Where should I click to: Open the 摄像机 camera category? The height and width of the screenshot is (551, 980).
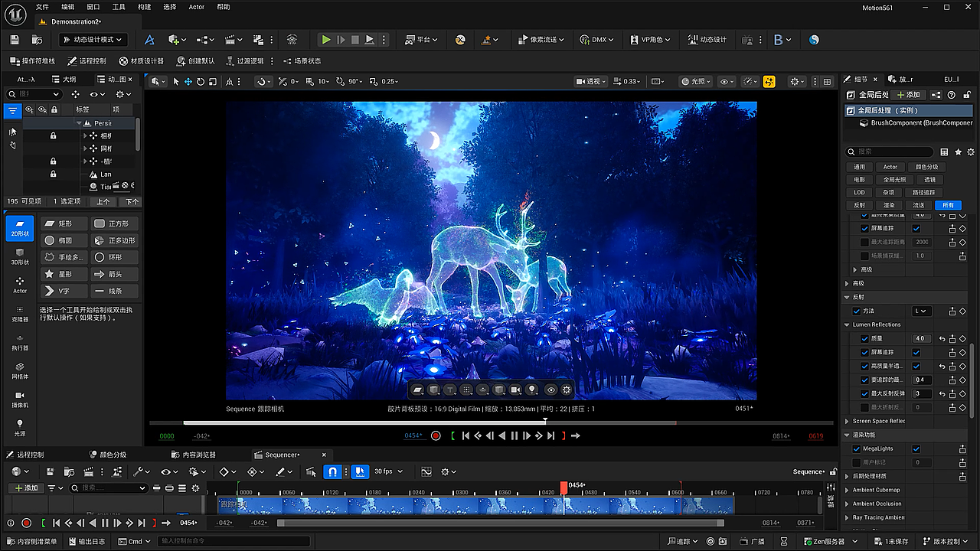(20, 399)
